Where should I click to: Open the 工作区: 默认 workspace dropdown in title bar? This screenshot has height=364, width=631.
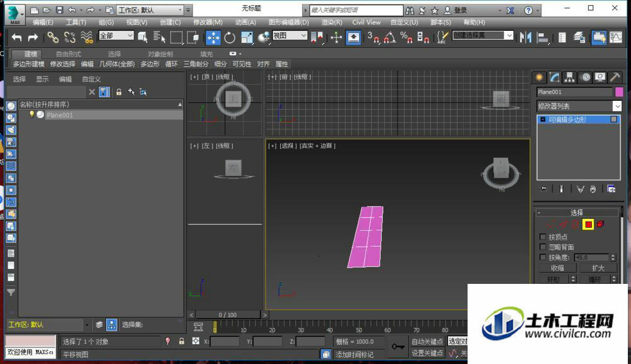click(x=150, y=10)
